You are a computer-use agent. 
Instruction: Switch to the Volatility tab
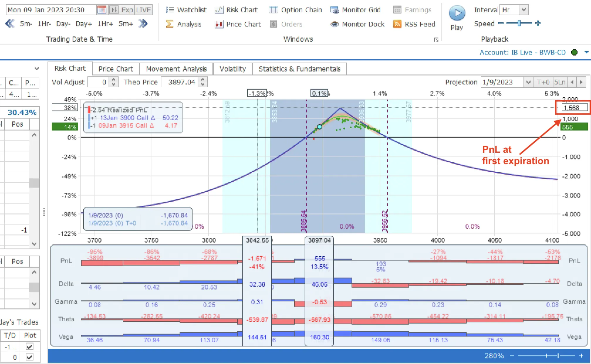point(232,69)
